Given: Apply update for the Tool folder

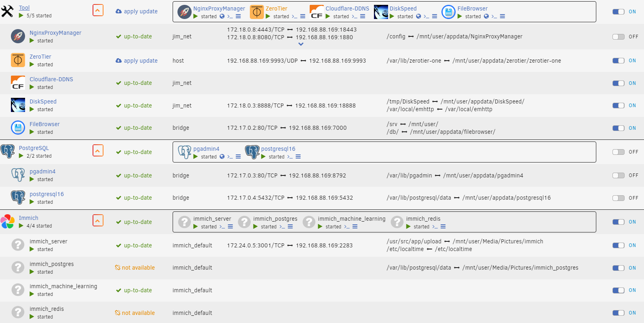Looking at the screenshot, I should [x=137, y=11].
